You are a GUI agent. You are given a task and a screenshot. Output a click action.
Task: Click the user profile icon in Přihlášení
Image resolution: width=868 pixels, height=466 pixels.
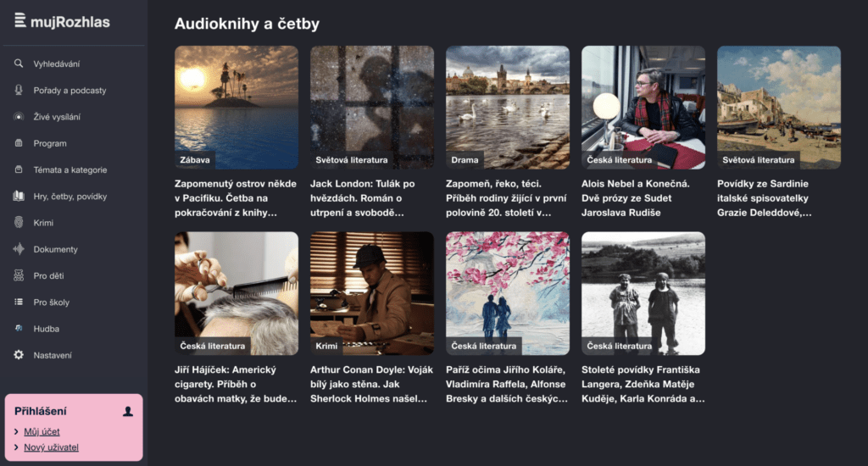(x=128, y=411)
